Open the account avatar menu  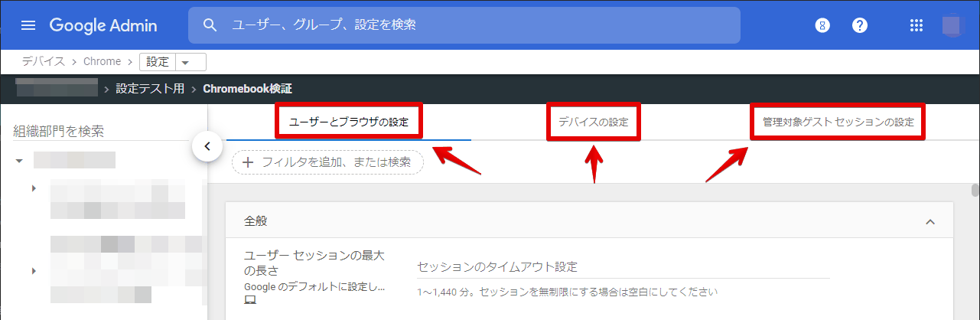coord(953,25)
